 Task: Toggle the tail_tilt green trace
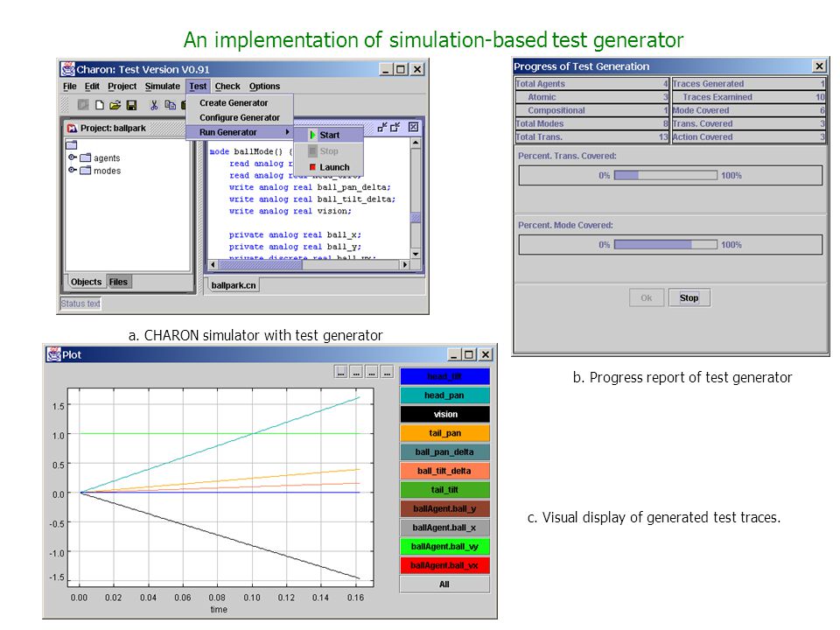444,490
